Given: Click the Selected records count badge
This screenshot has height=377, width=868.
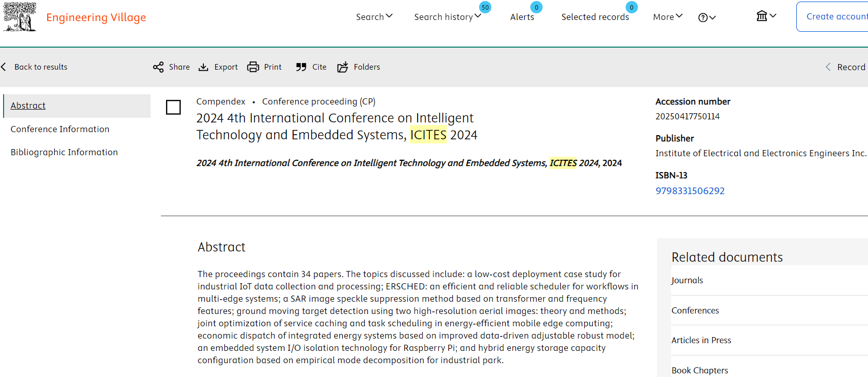Looking at the screenshot, I should point(631,7).
